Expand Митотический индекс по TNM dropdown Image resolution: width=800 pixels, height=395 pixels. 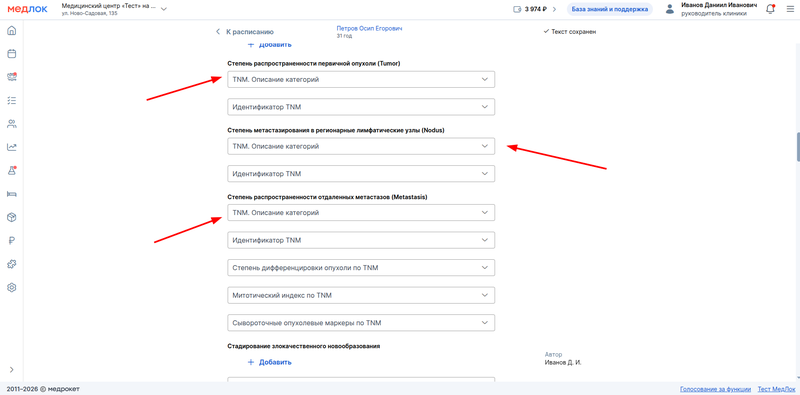point(361,295)
